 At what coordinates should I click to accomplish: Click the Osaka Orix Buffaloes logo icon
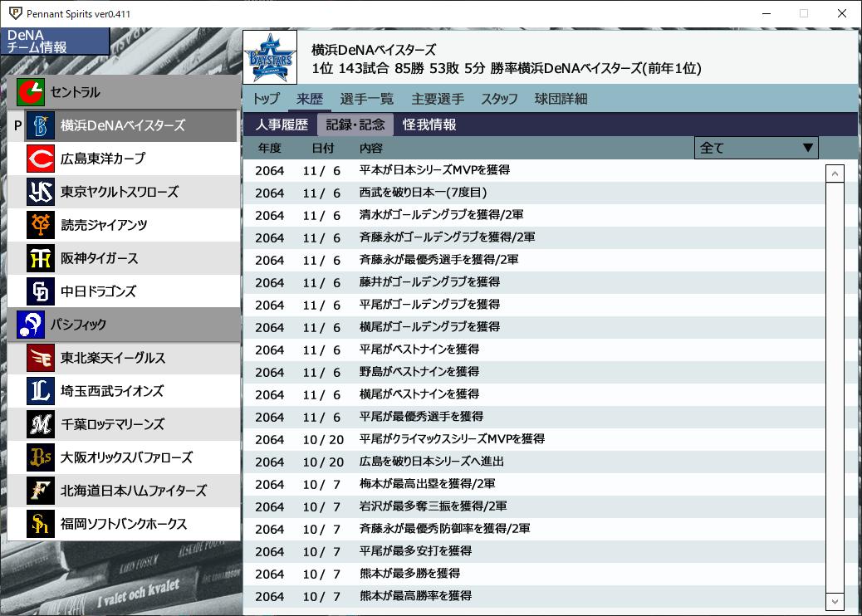41,457
